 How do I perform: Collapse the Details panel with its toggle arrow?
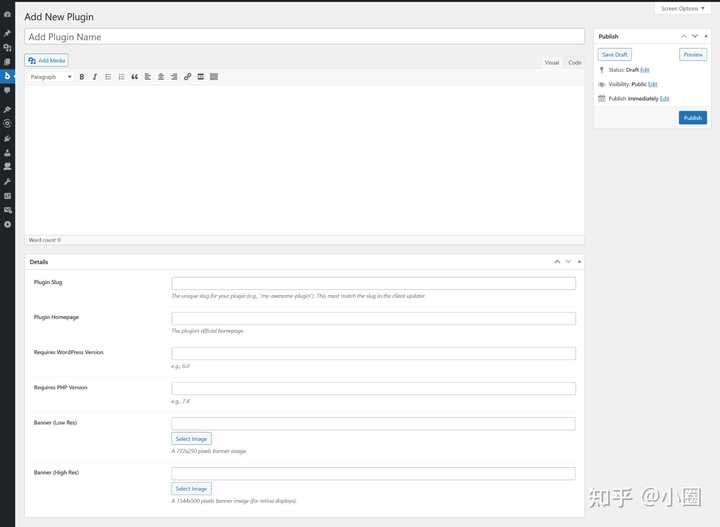(579, 262)
